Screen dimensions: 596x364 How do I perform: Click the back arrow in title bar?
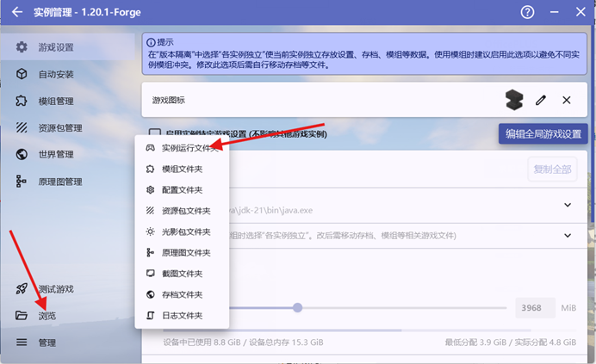click(x=17, y=12)
